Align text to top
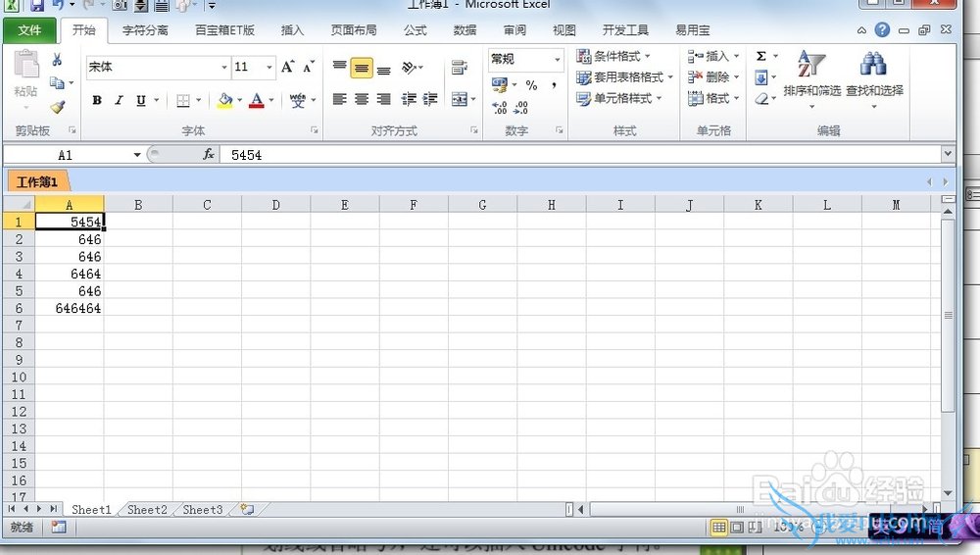The width and height of the screenshot is (980, 555). click(x=339, y=67)
